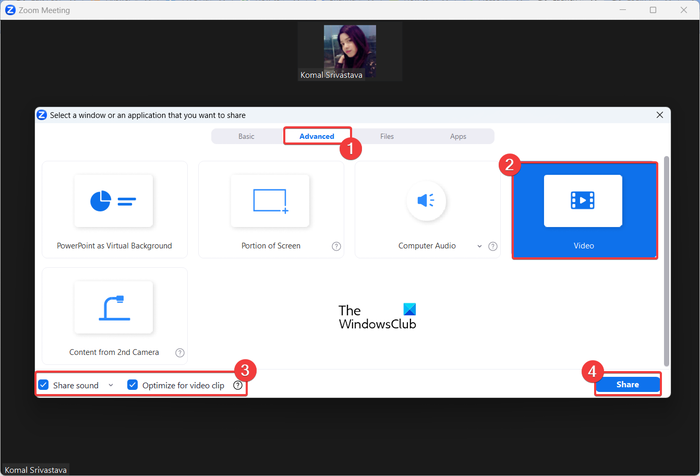Select the Computer Audio share option

point(427,210)
